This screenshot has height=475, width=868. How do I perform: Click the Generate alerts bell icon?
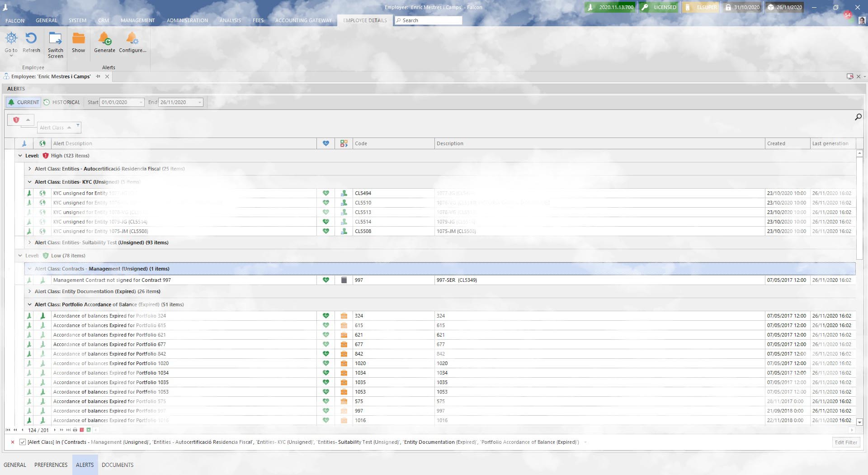click(x=104, y=39)
